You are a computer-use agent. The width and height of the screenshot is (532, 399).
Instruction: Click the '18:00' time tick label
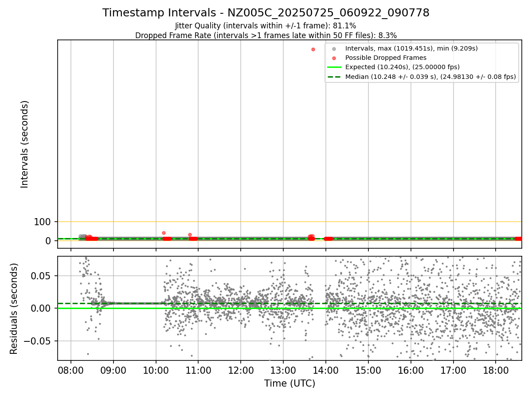[x=496, y=370]
